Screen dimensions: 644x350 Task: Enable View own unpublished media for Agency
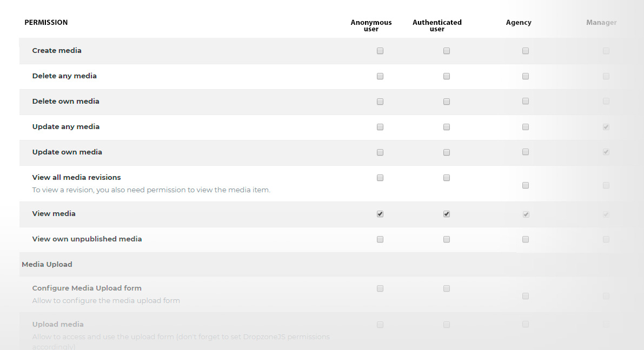click(525, 240)
